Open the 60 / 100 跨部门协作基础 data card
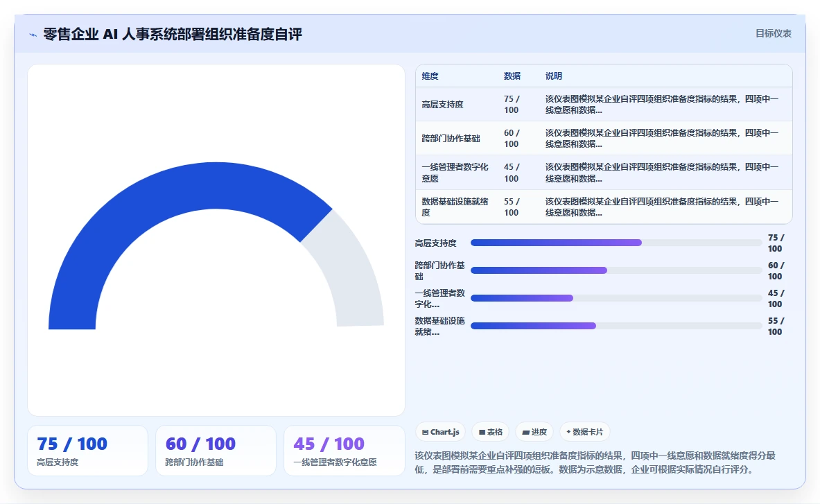The height and width of the screenshot is (504, 820). [x=216, y=451]
